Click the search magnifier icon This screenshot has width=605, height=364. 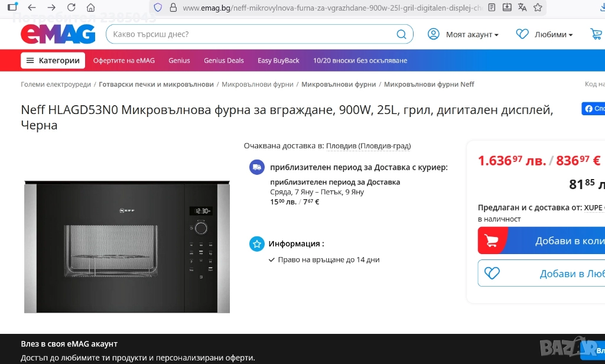point(401,34)
